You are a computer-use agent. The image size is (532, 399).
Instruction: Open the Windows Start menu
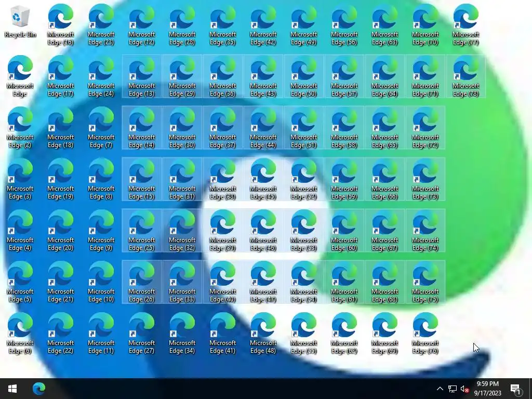pyautogui.click(x=12, y=389)
